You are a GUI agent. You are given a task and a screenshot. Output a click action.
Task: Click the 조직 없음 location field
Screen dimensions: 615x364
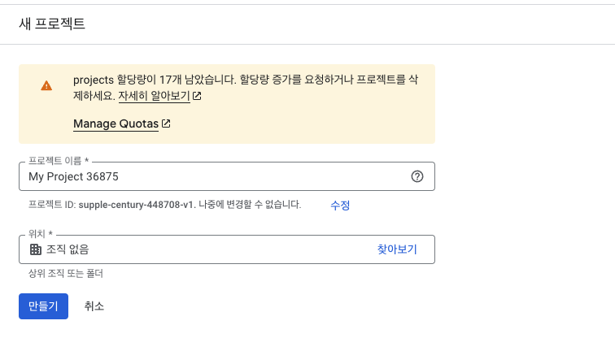click(195, 249)
